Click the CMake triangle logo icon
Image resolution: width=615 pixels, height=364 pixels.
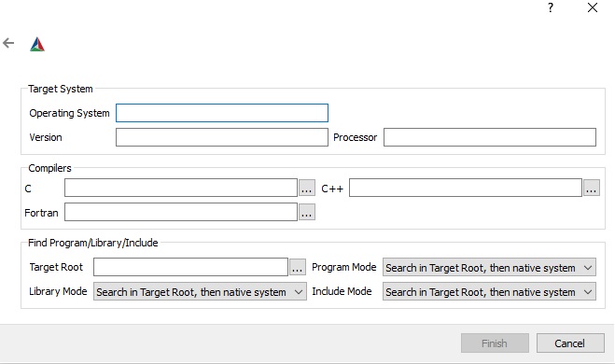point(37,44)
